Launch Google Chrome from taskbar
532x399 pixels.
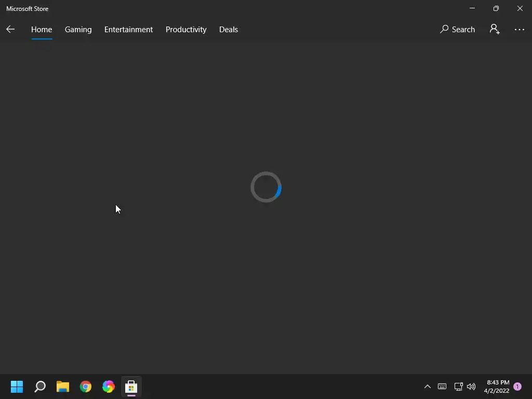[86, 387]
